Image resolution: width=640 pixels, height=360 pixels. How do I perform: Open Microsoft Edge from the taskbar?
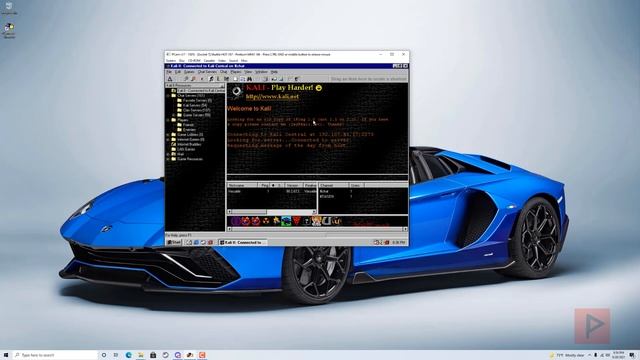tap(129, 355)
